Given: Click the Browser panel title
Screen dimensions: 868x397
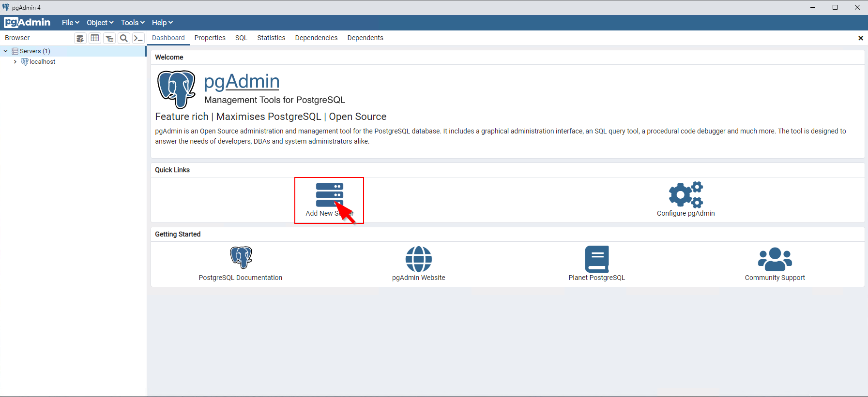Looking at the screenshot, I should 17,38.
